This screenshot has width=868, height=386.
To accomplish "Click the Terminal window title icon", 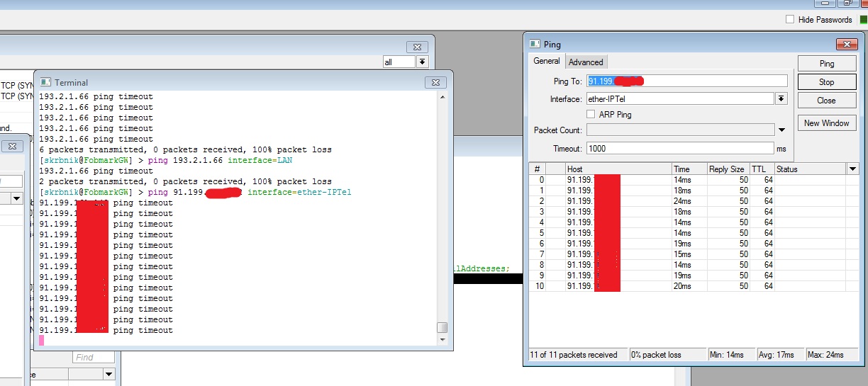I will click(46, 82).
